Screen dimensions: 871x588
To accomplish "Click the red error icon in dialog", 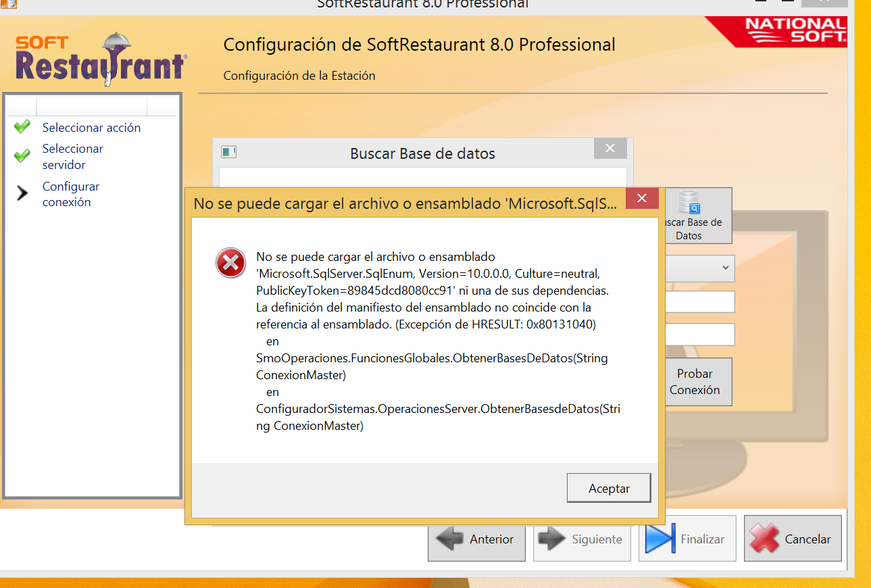I will tap(230, 262).
